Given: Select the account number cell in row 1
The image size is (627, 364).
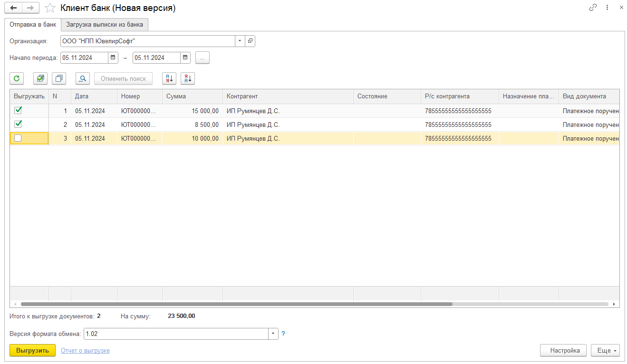Looking at the screenshot, I should [460, 111].
